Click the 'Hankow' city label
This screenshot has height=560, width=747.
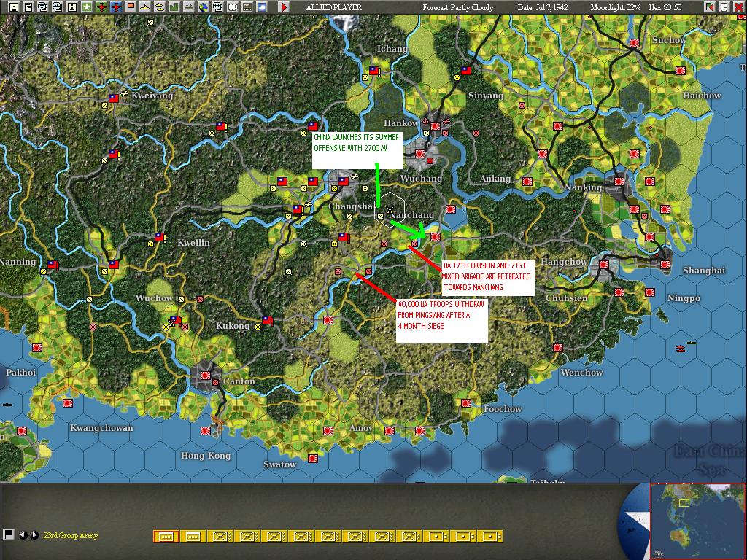[x=401, y=122]
